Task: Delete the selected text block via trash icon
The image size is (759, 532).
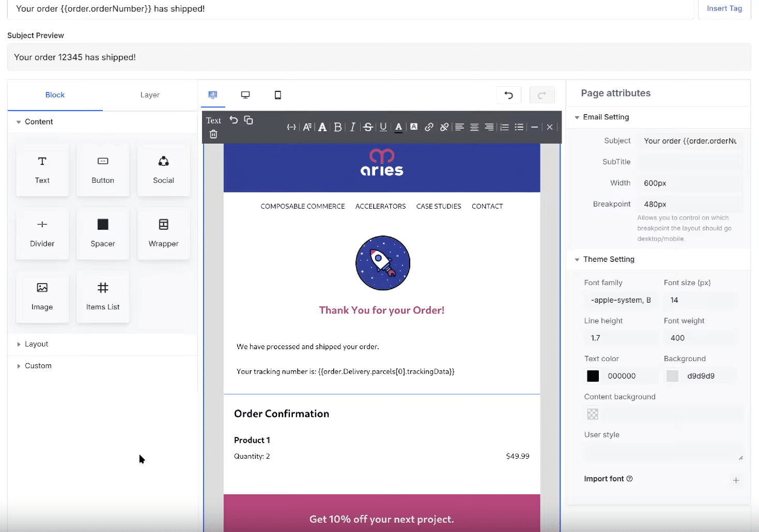Action: point(213,134)
